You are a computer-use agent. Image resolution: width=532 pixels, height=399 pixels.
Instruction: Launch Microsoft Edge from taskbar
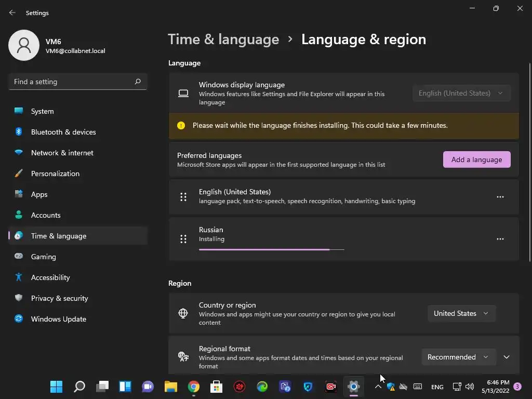262,387
